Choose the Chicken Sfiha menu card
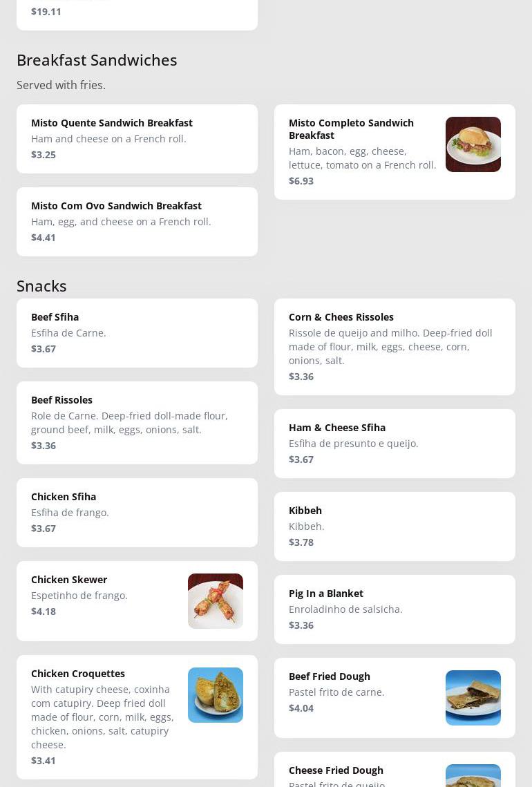 (x=137, y=512)
